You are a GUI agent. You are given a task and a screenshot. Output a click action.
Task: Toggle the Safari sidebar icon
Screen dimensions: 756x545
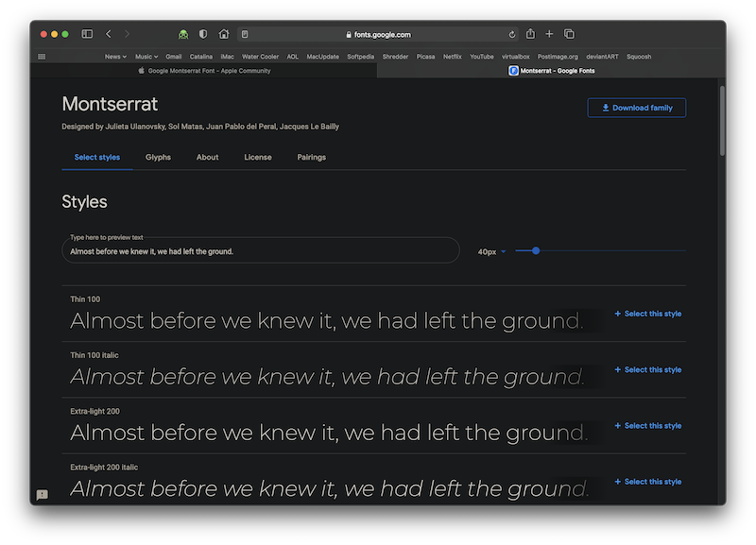point(86,33)
